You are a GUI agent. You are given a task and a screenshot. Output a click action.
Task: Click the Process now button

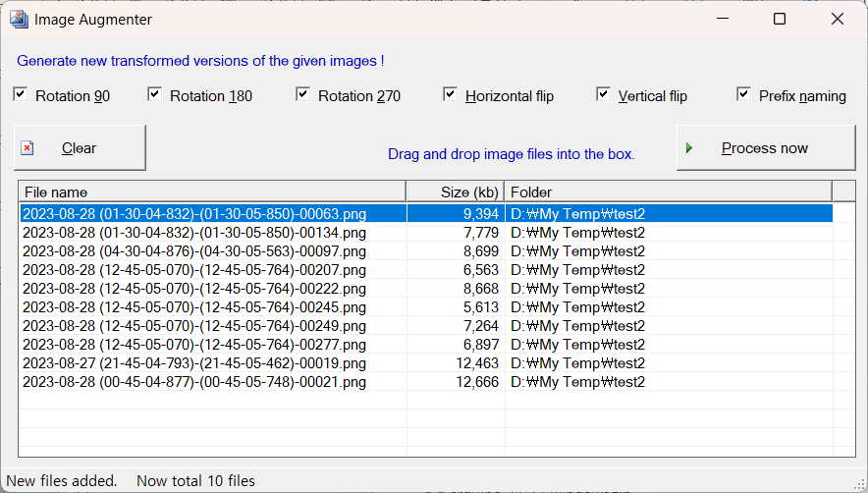click(x=765, y=148)
